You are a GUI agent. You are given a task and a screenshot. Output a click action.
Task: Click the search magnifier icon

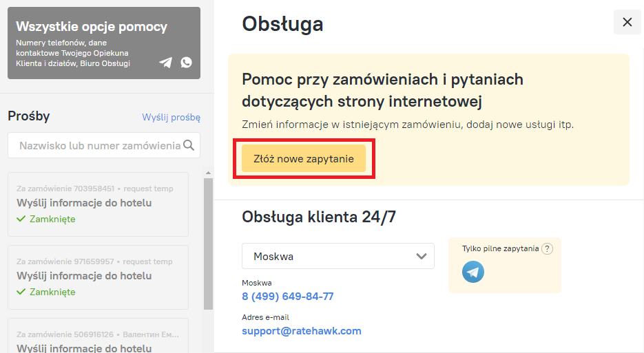point(189,145)
